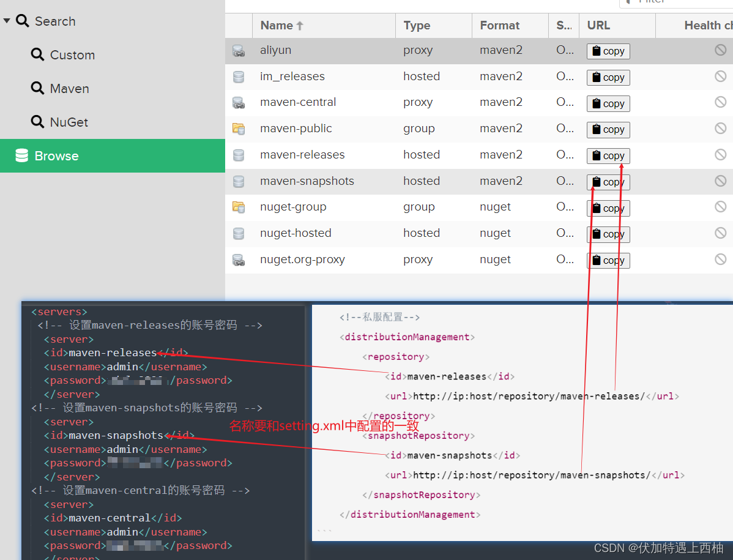This screenshot has width=733, height=560.
Task: Click the maven-snapshots hosted repository icon
Action: pyautogui.click(x=239, y=181)
